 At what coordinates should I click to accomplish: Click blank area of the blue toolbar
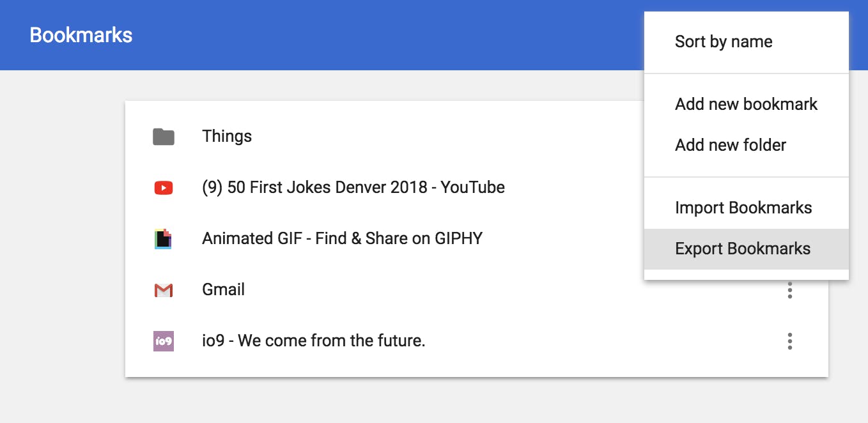(x=384, y=35)
